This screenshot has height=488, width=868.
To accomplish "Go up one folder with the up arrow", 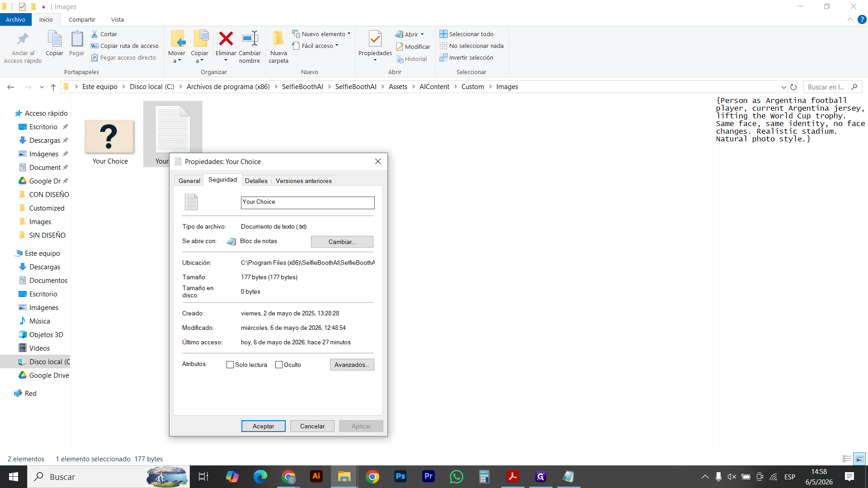I will coord(53,87).
